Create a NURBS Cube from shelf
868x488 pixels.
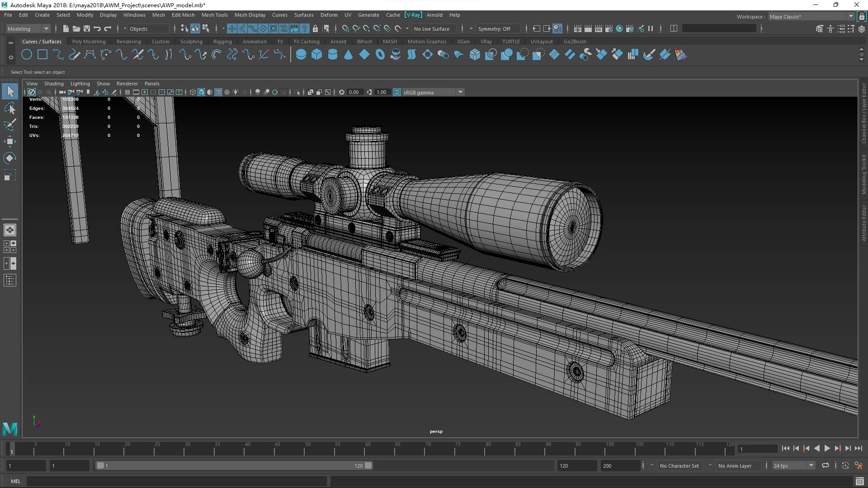pyautogui.click(x=316, y=55)
